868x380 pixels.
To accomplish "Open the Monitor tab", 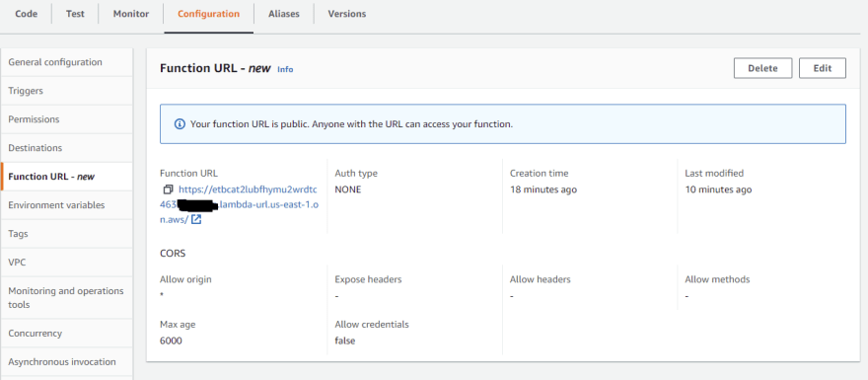I will [x=131, y=14].
